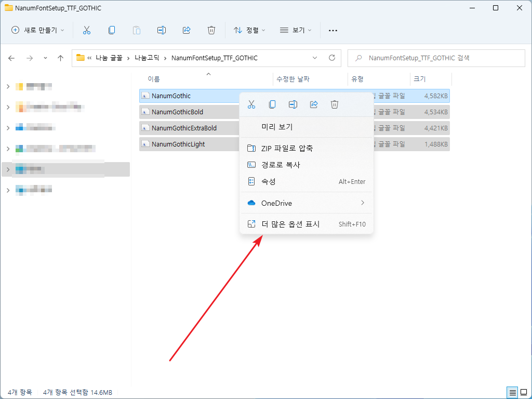Click the toolbar Paste icon

point(137,30)
